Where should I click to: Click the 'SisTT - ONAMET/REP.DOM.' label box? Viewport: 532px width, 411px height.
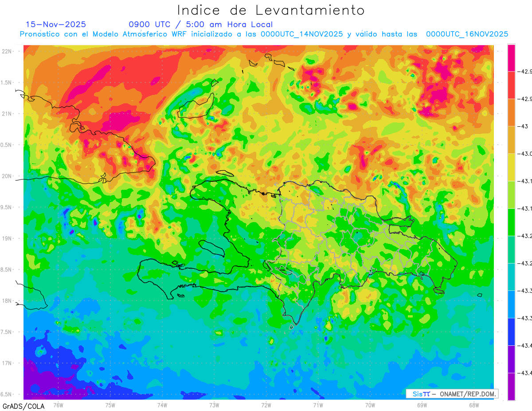452,394
